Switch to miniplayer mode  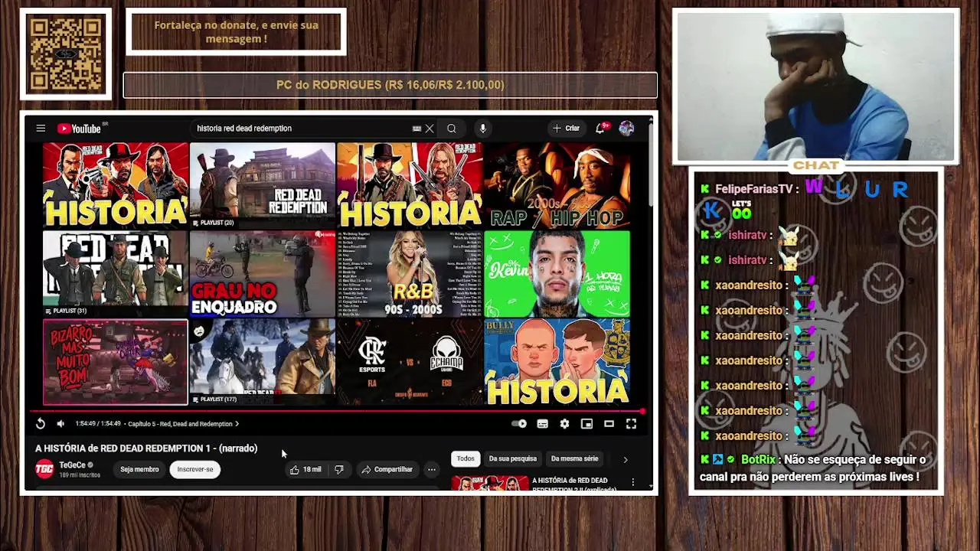coord(586,423)
